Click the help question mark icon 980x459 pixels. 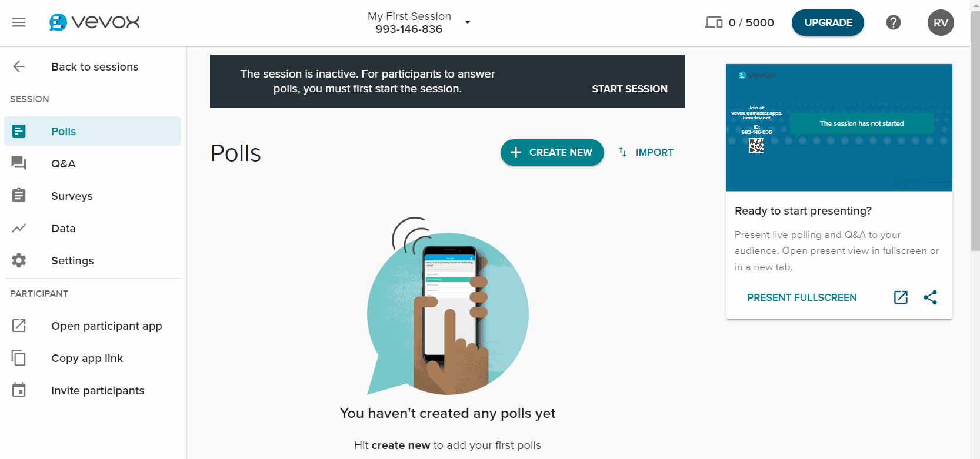point(893,22)
